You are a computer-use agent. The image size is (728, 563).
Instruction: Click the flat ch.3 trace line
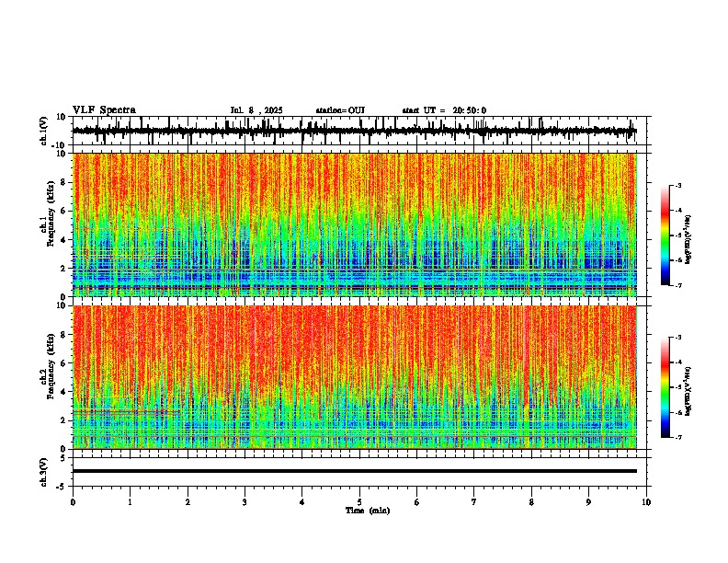coord(355,471)
